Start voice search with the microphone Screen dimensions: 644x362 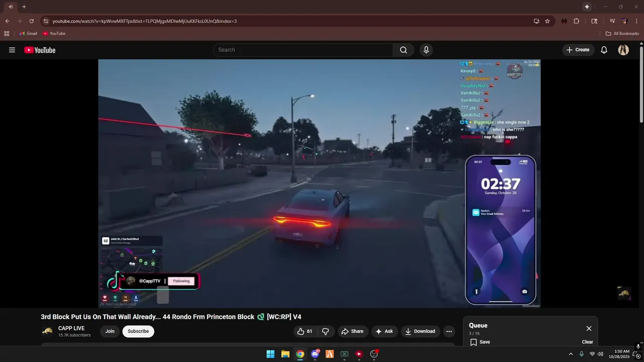tap(426, 50)
